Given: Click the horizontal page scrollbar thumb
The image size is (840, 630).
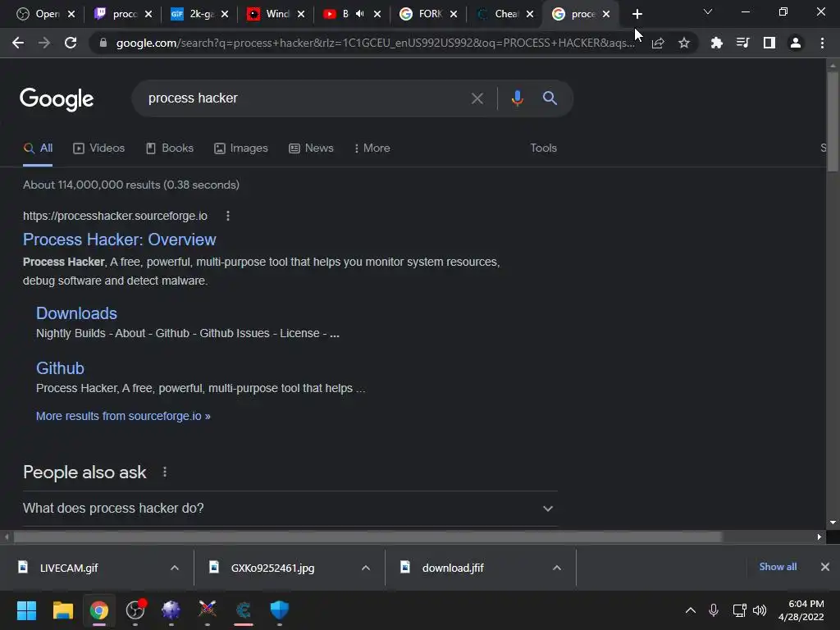Looking at the screenshot, I should click(368, 536).
